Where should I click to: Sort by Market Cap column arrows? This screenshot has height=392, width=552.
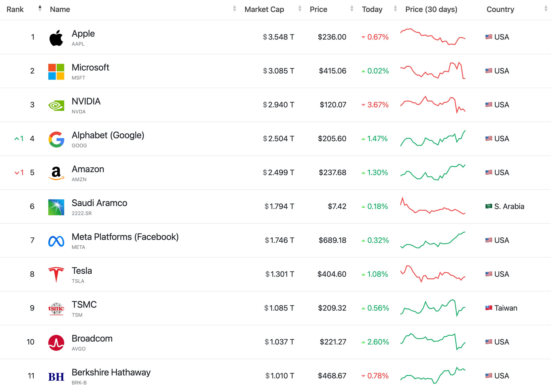(x=300, y=9)
